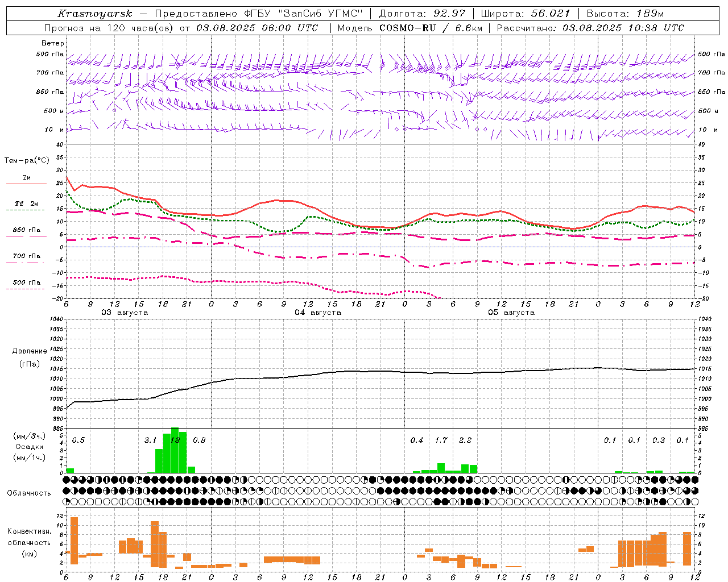Select the "0.5" precipitation total

pyautogui.click(x=78, y=440)
